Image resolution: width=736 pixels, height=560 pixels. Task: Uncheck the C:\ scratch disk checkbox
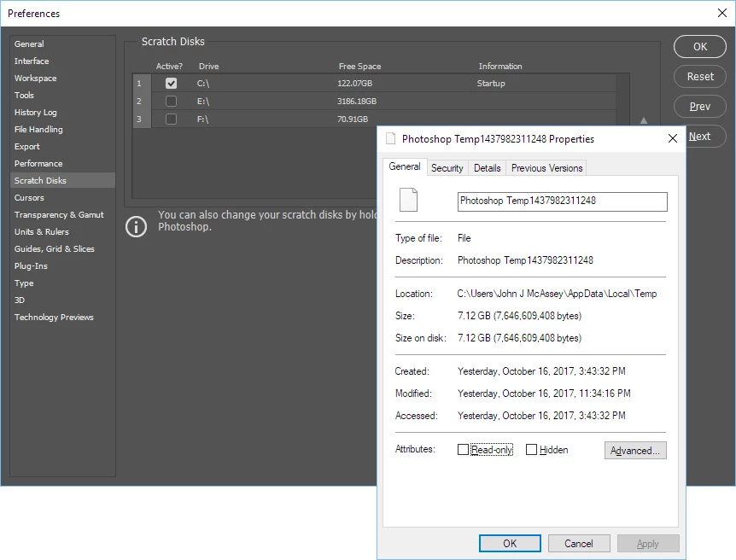pyautogui.click(x=171, y=83)
